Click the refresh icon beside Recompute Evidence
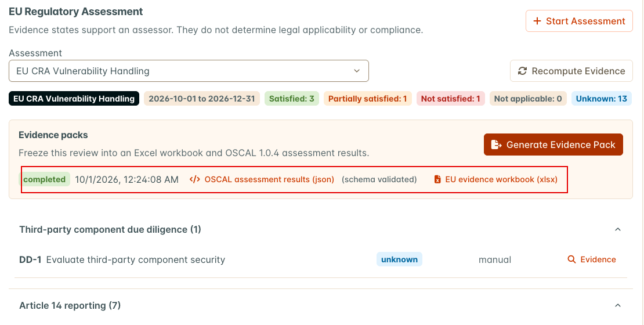This screenshot has width=644, height=325. tap(522, 71)
